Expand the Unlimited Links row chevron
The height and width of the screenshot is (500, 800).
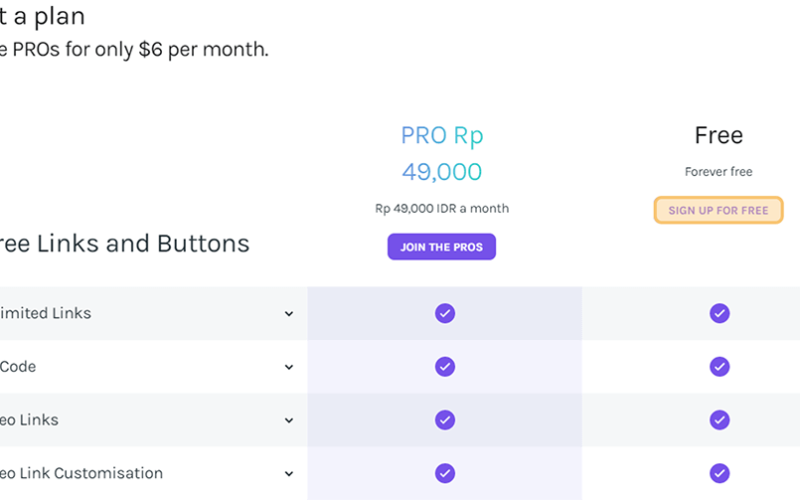click(x=289, y=314)
